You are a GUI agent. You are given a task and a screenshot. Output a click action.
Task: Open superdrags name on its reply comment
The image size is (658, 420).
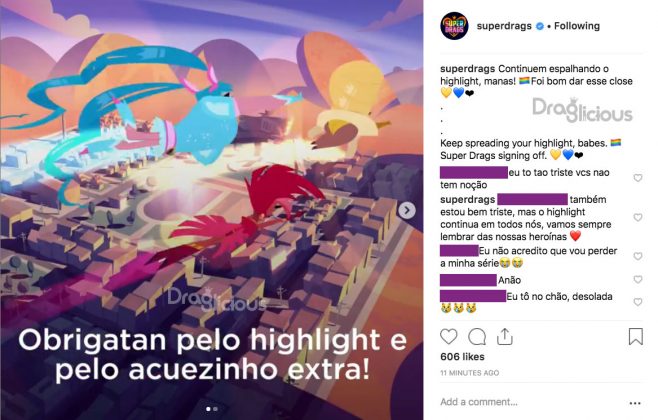point(467,200)
